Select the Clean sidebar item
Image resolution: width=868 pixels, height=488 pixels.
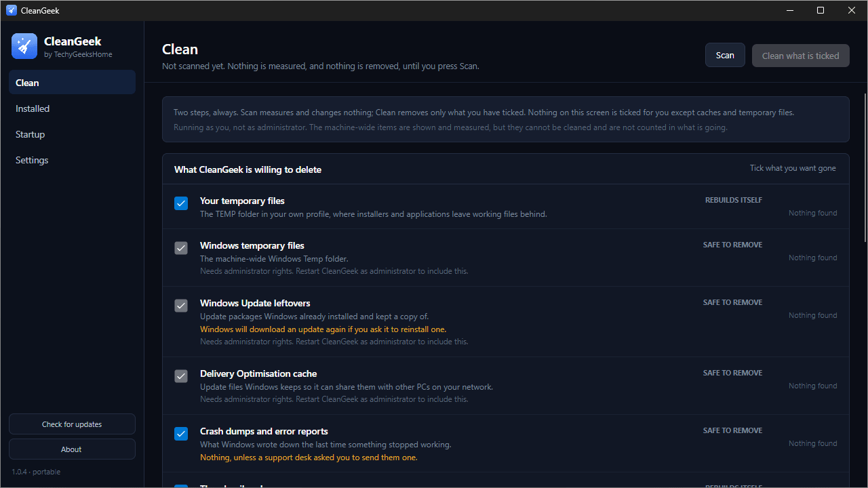tap(72, 83)
